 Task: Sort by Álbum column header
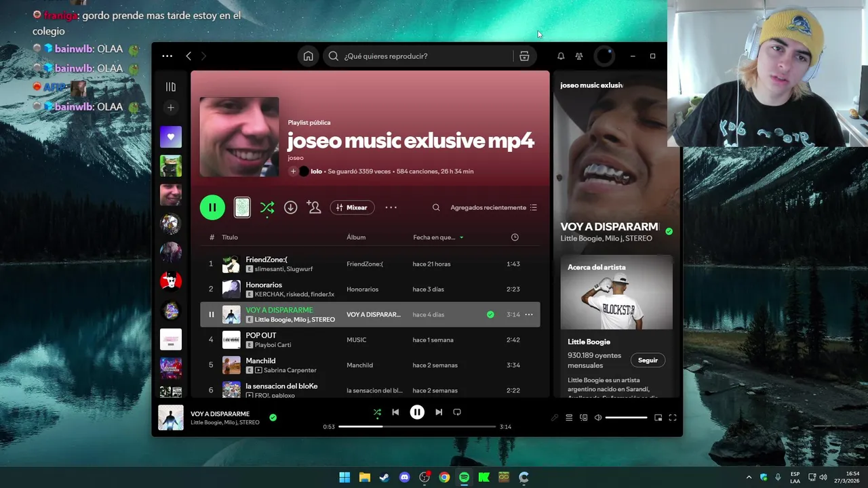click(x=356, y=237)
